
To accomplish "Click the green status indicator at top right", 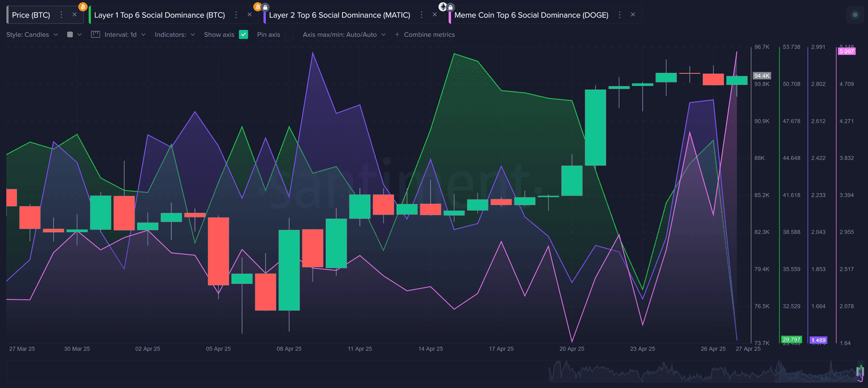I will pyautogui.click(x=856, y=15).
